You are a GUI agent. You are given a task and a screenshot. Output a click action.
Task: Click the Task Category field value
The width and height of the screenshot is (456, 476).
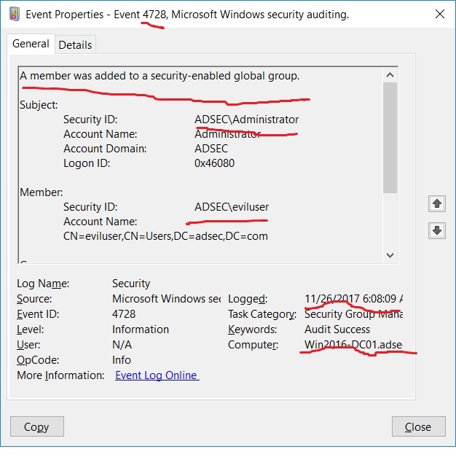[x=353, y=314]
